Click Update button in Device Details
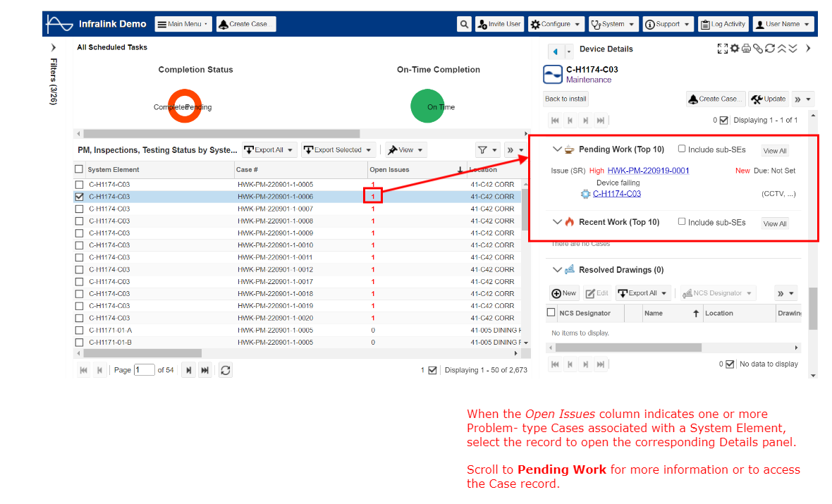832x504 pixels. pyautogui.click(x=769, y=99)
